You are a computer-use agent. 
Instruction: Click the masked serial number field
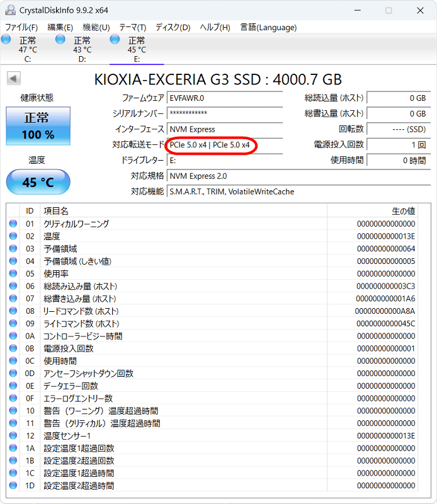click(225, 113)
